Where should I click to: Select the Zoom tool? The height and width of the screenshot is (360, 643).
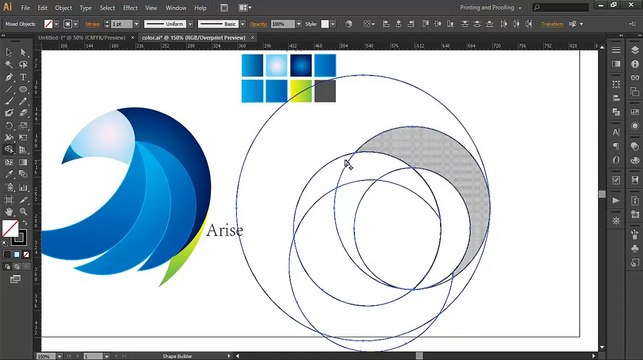pos(23,212)
